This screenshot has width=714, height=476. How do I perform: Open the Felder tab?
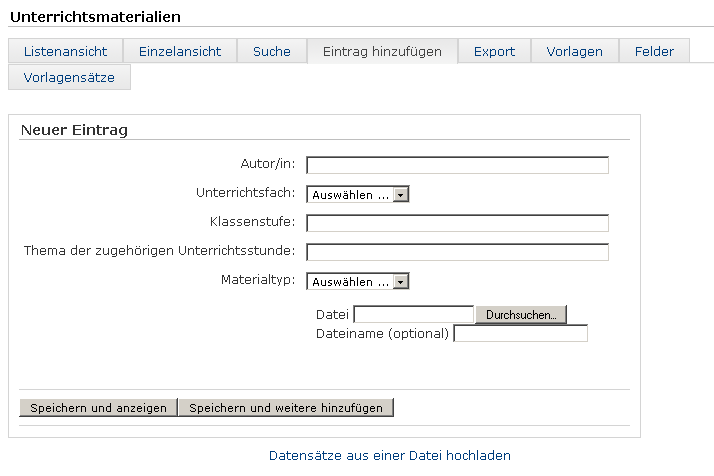(x=654, y=51)
